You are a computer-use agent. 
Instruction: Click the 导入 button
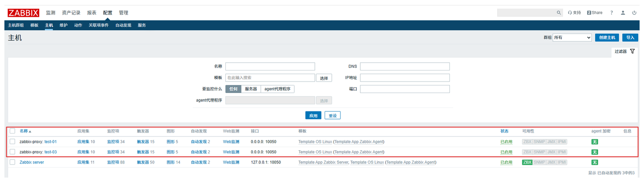click(630, 38)
